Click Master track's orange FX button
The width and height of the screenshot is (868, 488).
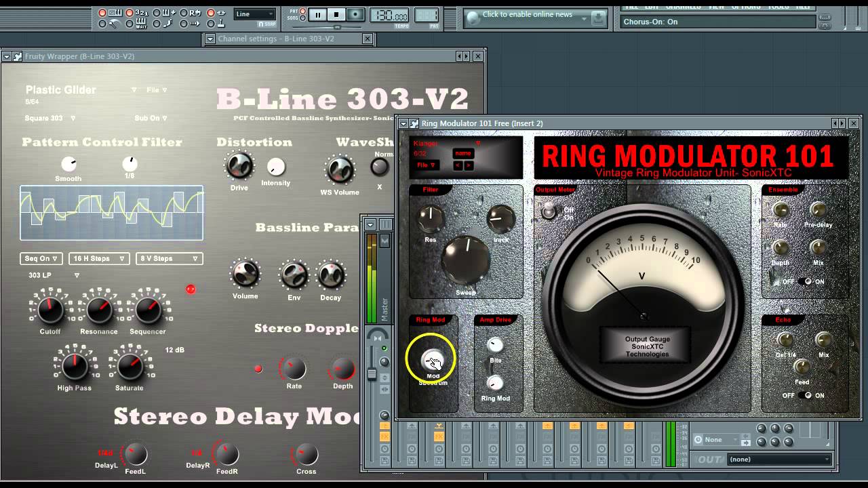pos(384,436)
